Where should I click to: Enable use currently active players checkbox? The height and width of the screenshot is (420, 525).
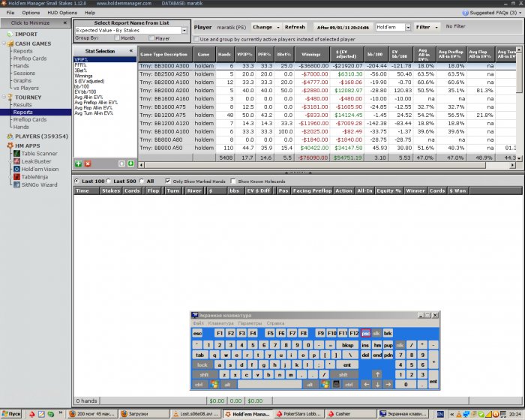[x=196, y=39]
